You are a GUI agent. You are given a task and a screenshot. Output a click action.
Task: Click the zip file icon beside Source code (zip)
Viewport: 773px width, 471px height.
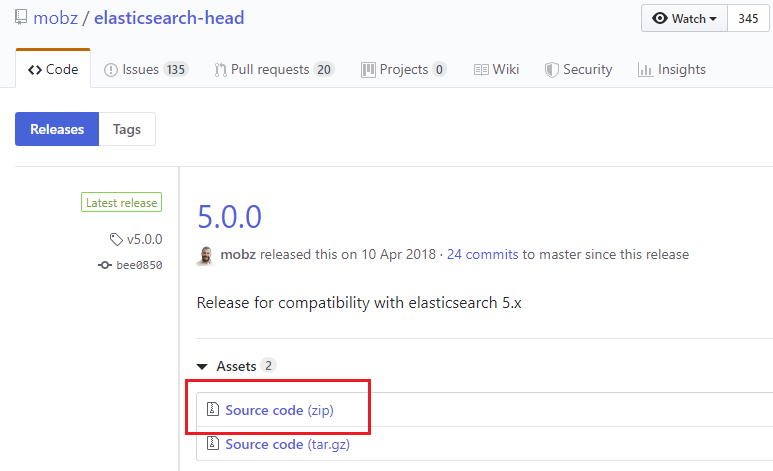[212, 409]
